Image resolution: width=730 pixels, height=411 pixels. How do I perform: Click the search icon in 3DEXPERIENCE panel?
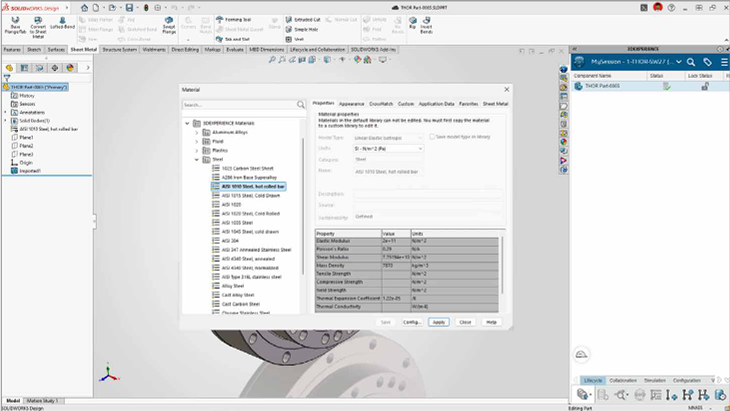(x=691, y=62)
